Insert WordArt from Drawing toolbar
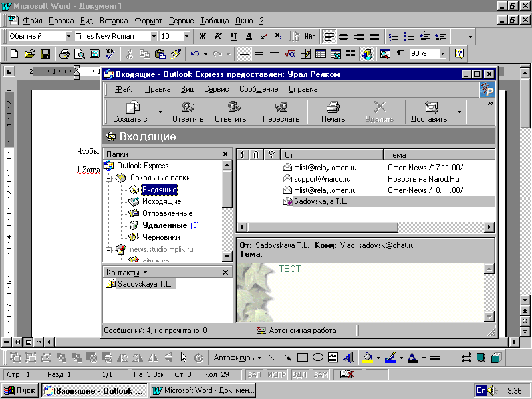 [348, 357]
